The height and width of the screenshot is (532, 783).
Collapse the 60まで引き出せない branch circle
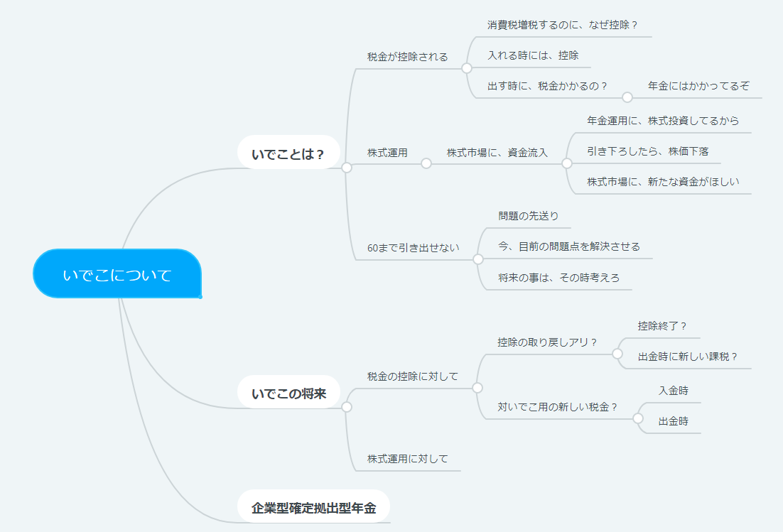point(478,259)
